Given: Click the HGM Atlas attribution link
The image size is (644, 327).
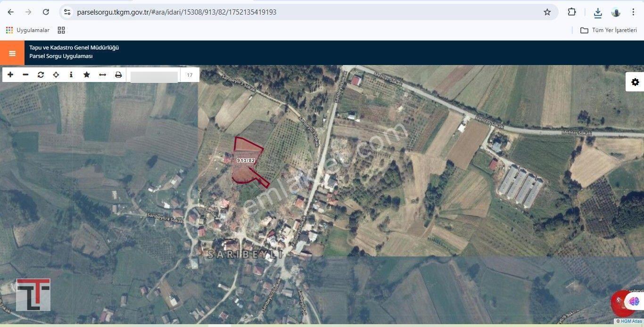Looking at the screenshot, I should point(631,321).
